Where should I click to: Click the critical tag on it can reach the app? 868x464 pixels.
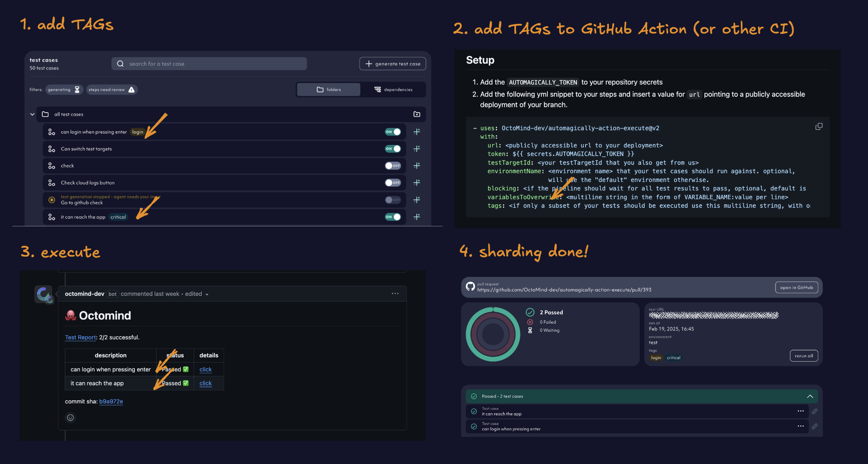click(x=118, y=217)
